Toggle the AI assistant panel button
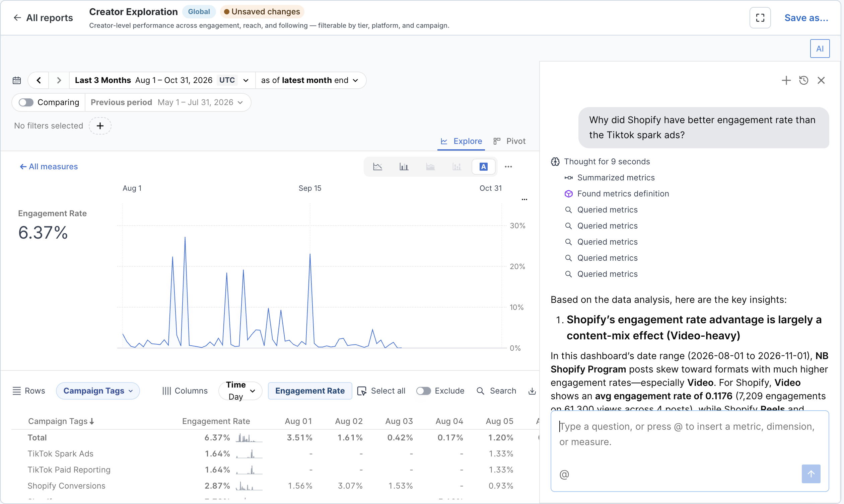Screen dimensions: 844x504 point(819,49)
